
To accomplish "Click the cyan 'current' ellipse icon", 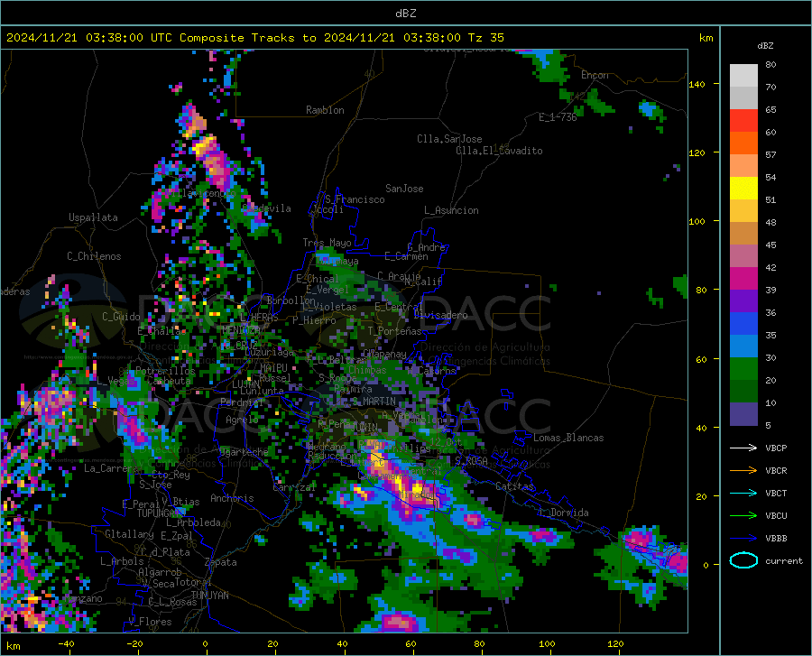I will coord(743,560).
